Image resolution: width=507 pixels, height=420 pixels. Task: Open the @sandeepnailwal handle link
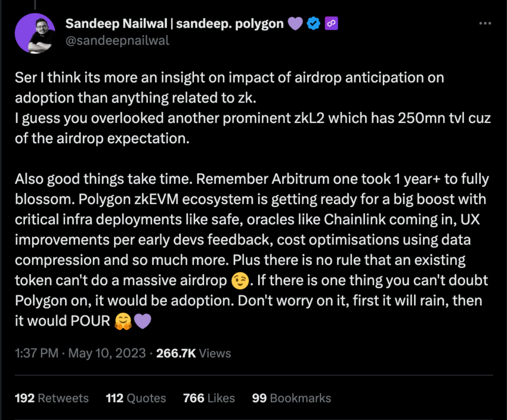tap(118, 41)
